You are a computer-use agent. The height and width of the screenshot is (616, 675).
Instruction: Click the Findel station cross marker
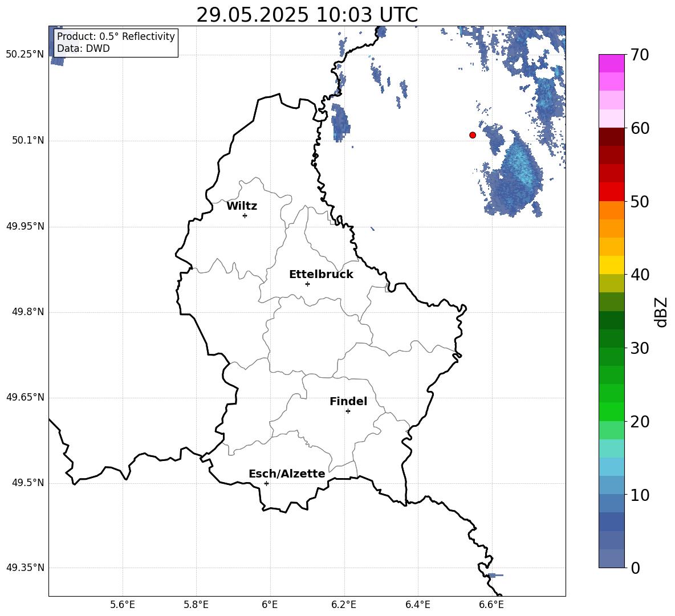[x=348, y=411]
